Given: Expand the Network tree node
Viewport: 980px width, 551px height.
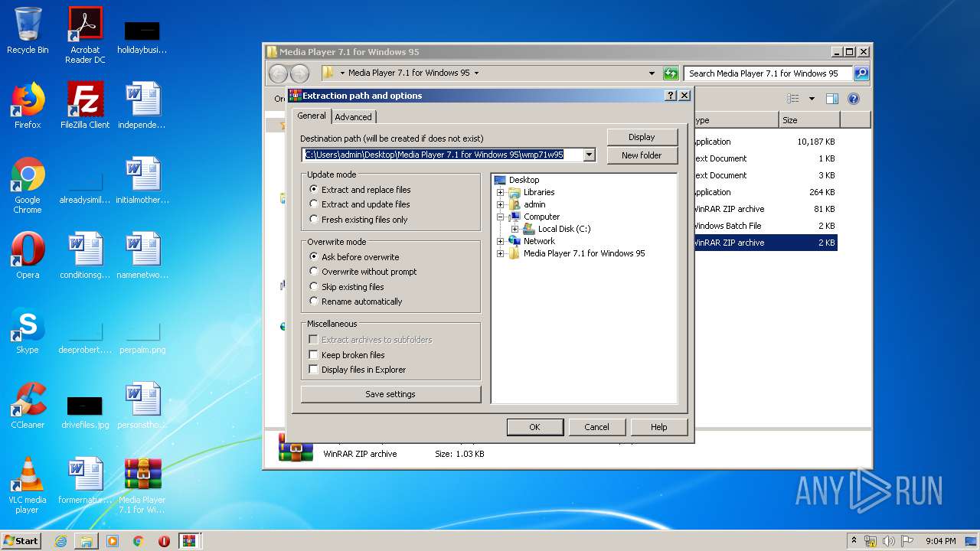Looking at the screenshot, I should [501, 241].
